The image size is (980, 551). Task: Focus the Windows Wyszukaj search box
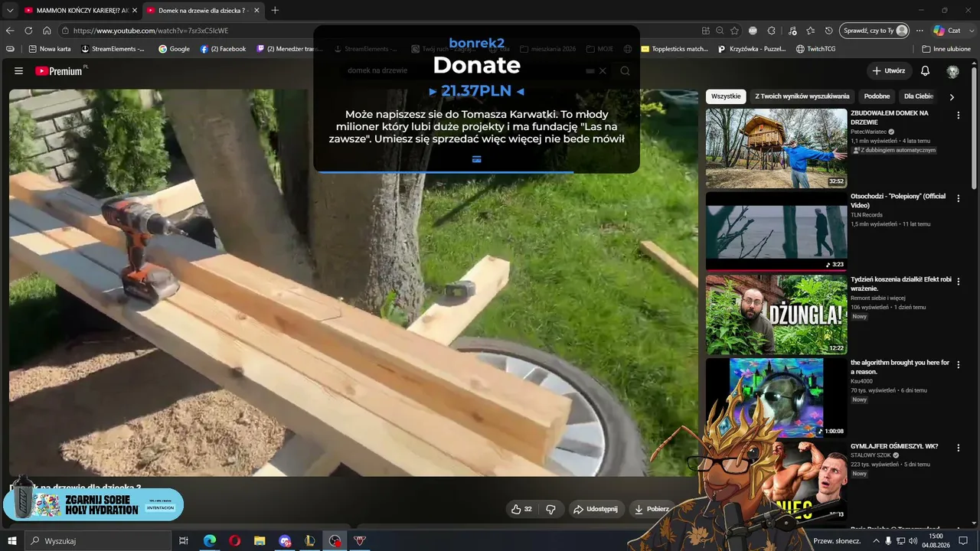tap(98, 541)
